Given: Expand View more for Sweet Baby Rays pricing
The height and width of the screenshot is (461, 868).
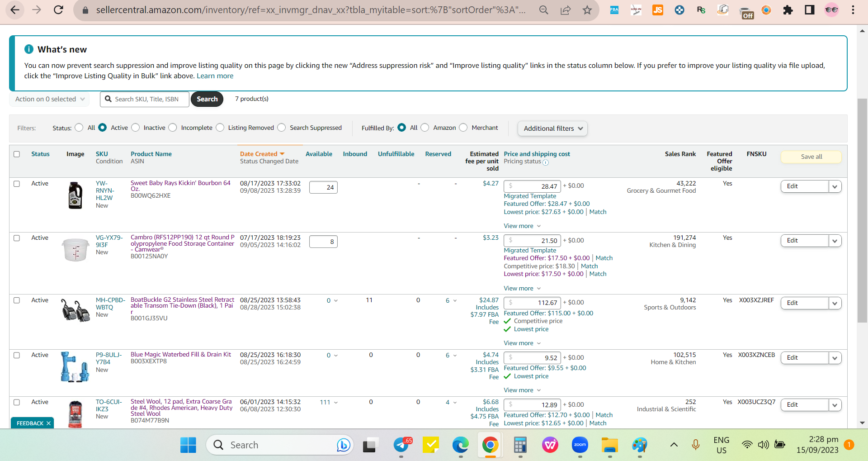Looking at the screenshot, I should pyautogui.click(x=522, y=226).
